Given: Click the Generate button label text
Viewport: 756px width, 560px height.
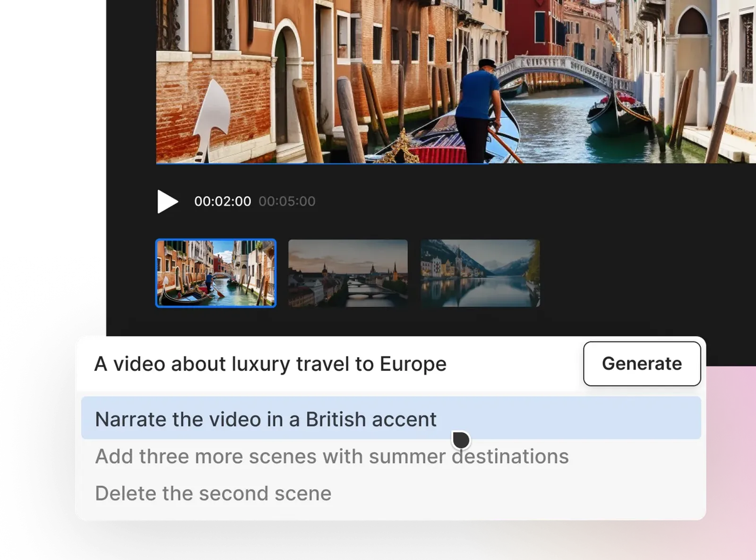Looking at the screenshot, I should [x=641, y=364].
